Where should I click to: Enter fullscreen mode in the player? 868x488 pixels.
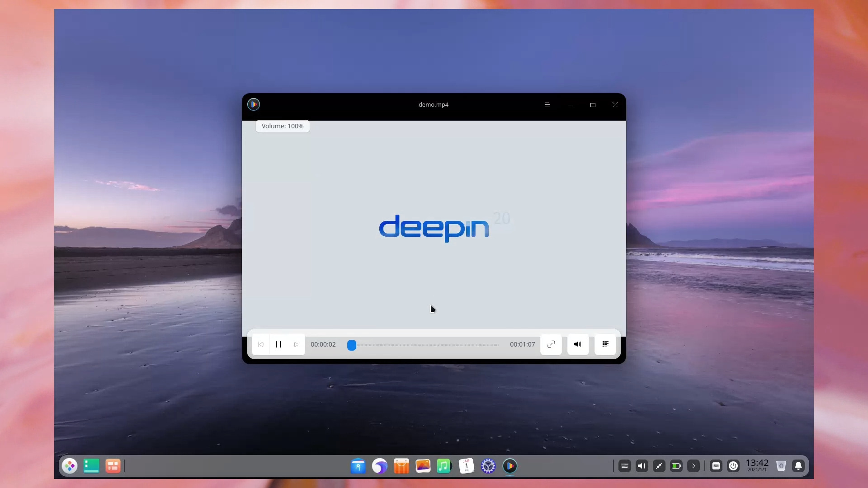pos(551,344)
